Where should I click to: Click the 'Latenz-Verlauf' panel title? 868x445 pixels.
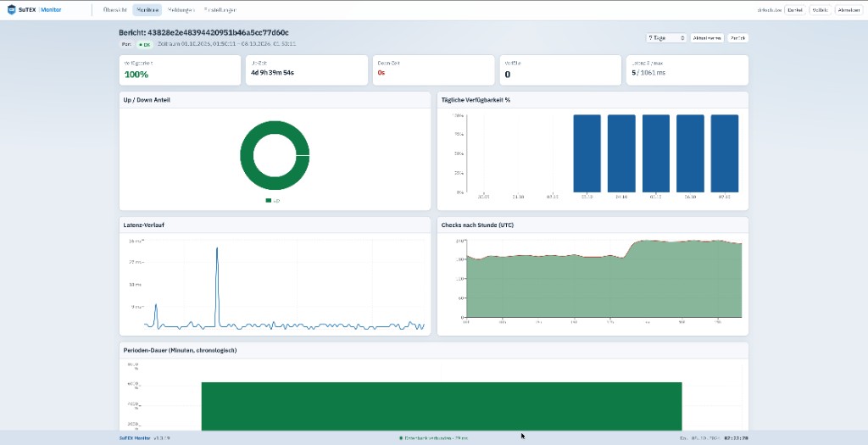pos(143,225)
